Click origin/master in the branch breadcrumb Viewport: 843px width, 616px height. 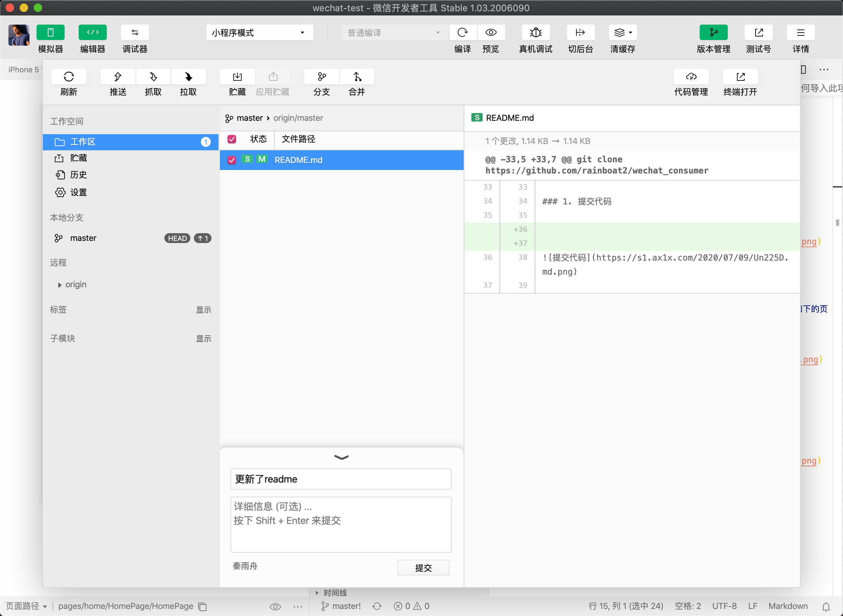(x=298, y=118)
